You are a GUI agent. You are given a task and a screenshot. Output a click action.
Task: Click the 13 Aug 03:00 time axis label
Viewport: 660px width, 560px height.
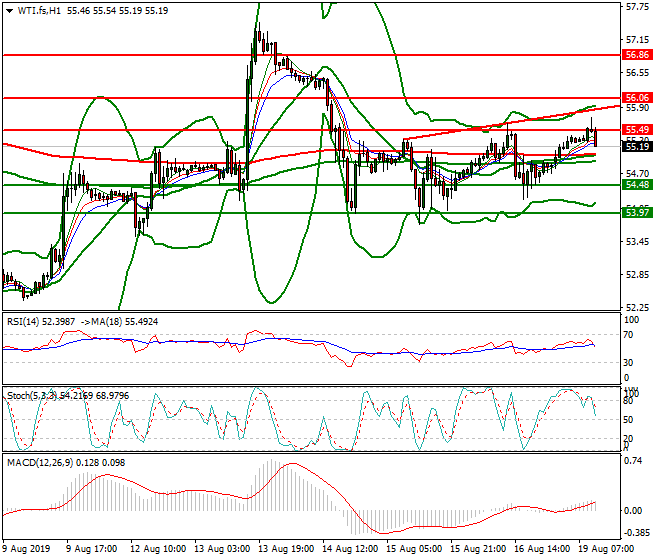[222, 549]
